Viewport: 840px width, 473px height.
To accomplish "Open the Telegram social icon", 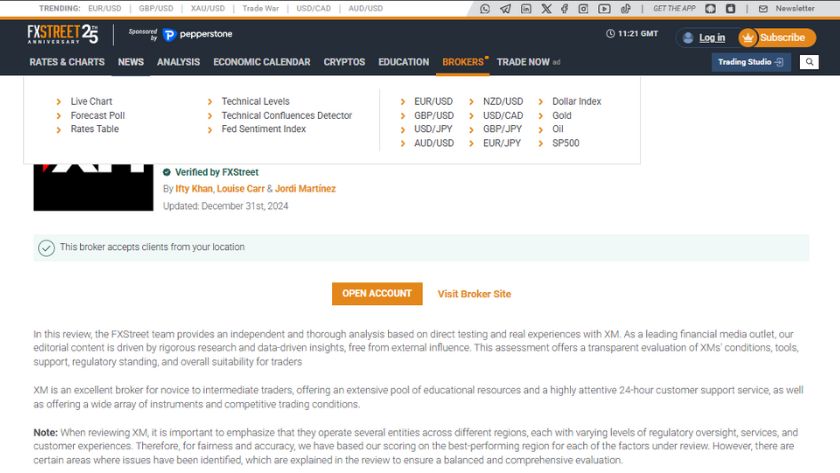I will (x=506, y=9).
